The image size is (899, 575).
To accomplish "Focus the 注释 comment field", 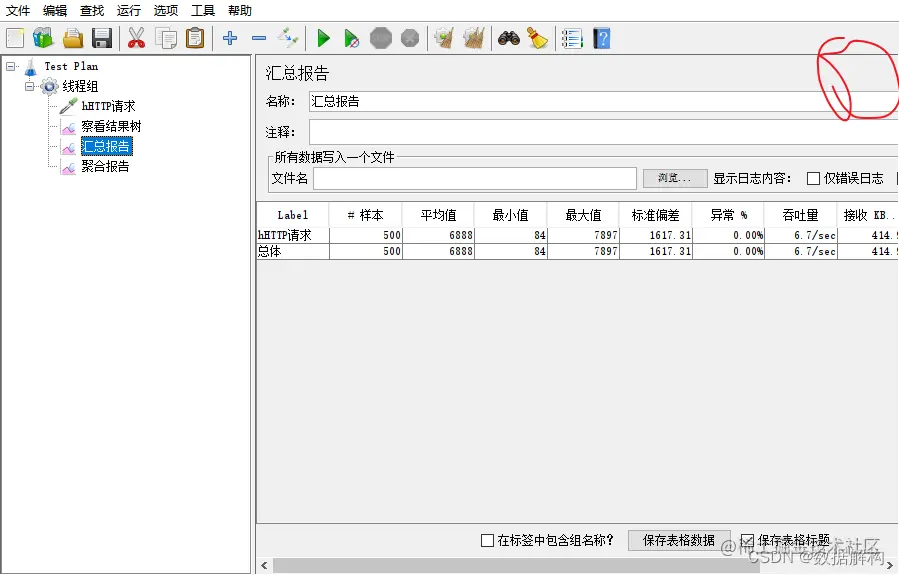I will pos(604,132).
